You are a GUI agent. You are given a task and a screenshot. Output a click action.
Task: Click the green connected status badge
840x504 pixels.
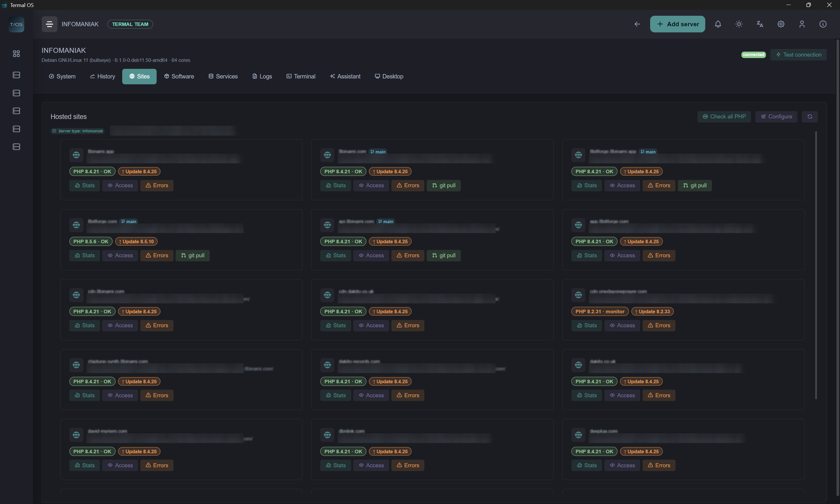pos(753,55)
